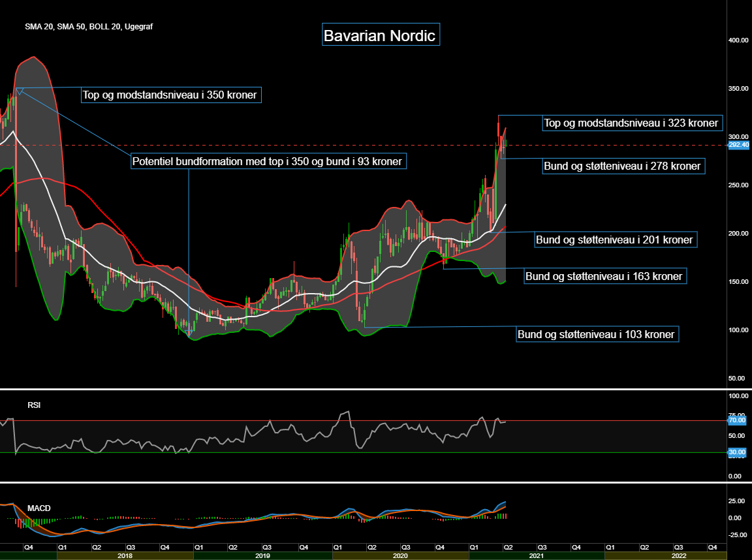
Task: Click the 200.00 price axis label
Action: 738,234
